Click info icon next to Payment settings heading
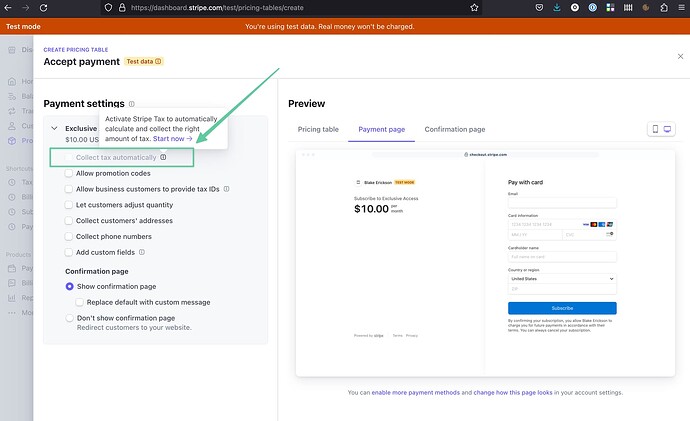This screenshot has width=690, height=421. (132, 104)
